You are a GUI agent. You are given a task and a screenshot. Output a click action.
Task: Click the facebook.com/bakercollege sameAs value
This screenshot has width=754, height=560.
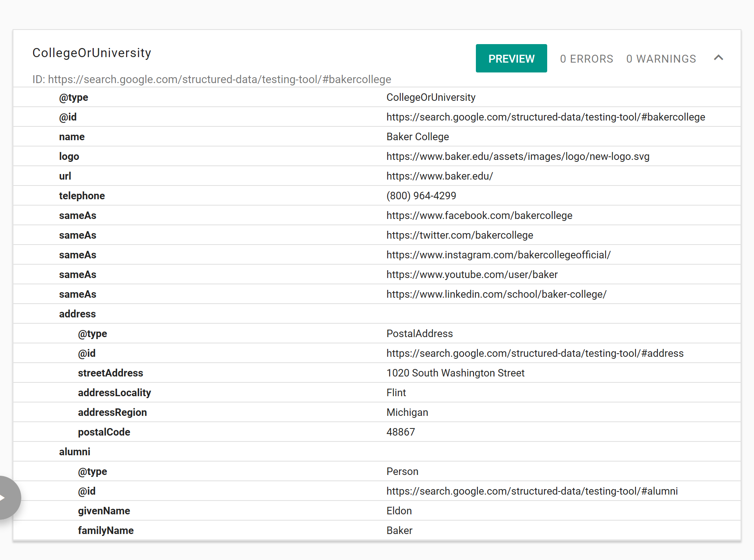[479, 215]
